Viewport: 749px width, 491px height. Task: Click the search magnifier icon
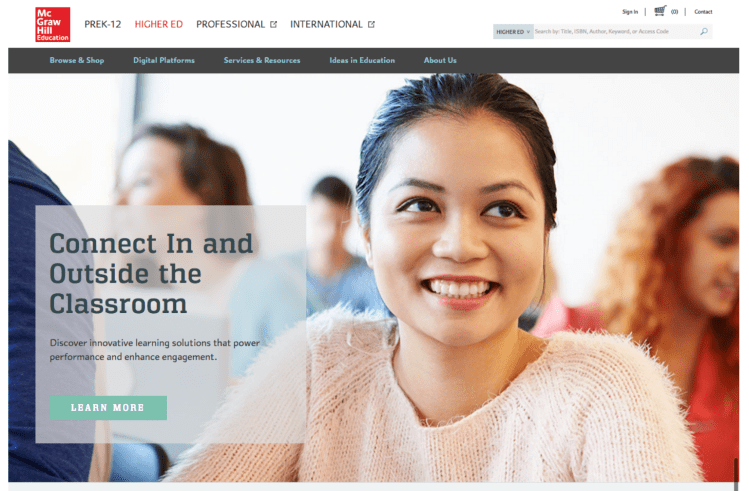(704, 32)
